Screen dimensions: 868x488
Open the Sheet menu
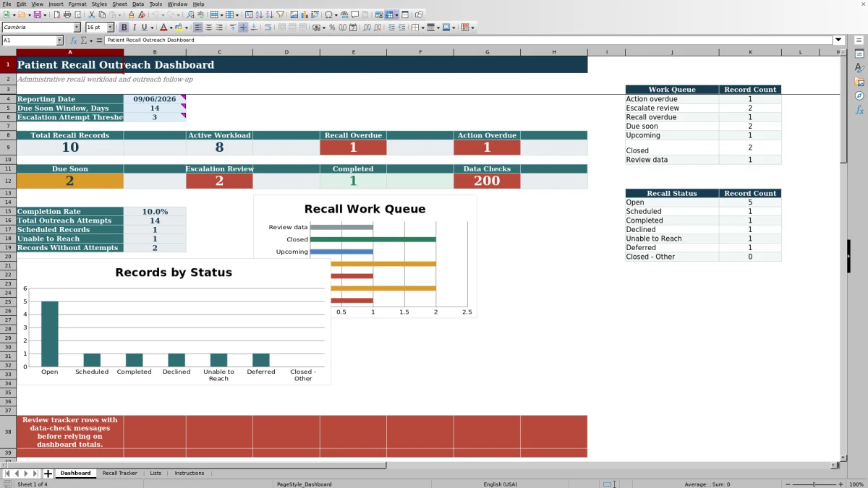119,4
